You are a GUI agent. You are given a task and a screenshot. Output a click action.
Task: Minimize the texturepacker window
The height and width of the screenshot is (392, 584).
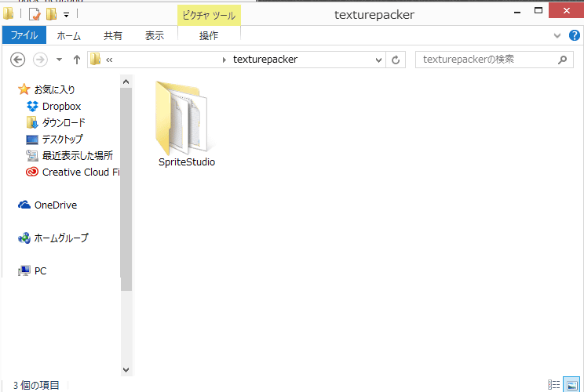(517, 12)
